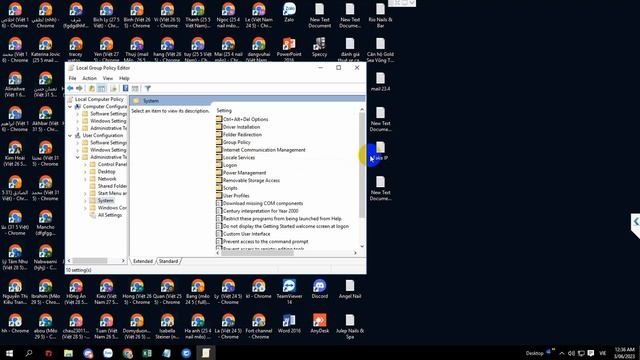This screenshot has height=360, width=640.
Task: Select Prevent access to the command prompt
Action: coord(262,242)
